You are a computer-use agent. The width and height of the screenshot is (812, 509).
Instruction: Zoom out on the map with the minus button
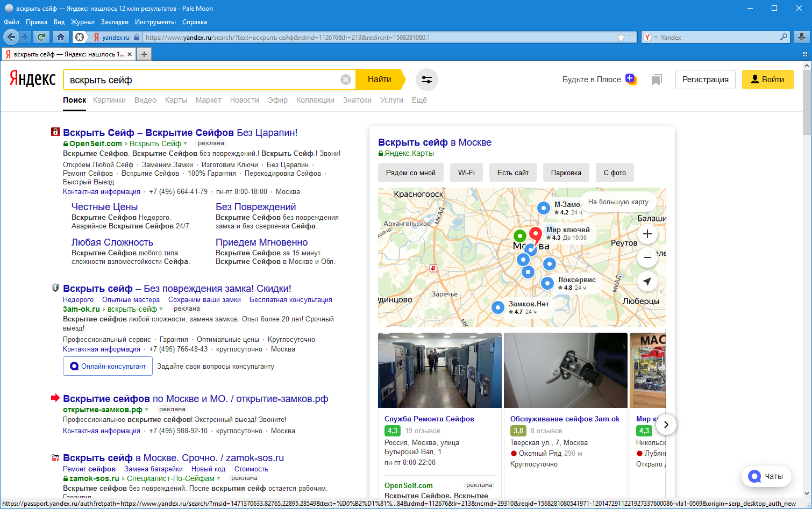(x=647, y=257)
